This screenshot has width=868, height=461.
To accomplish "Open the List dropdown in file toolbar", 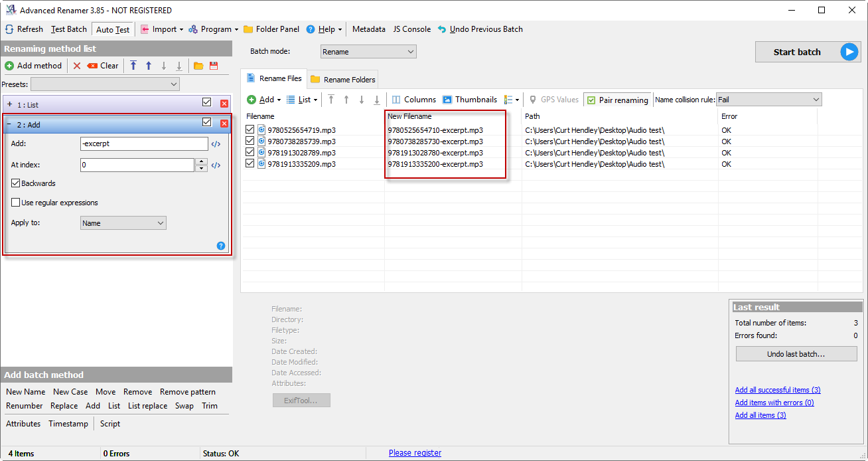I will point(302,100).
